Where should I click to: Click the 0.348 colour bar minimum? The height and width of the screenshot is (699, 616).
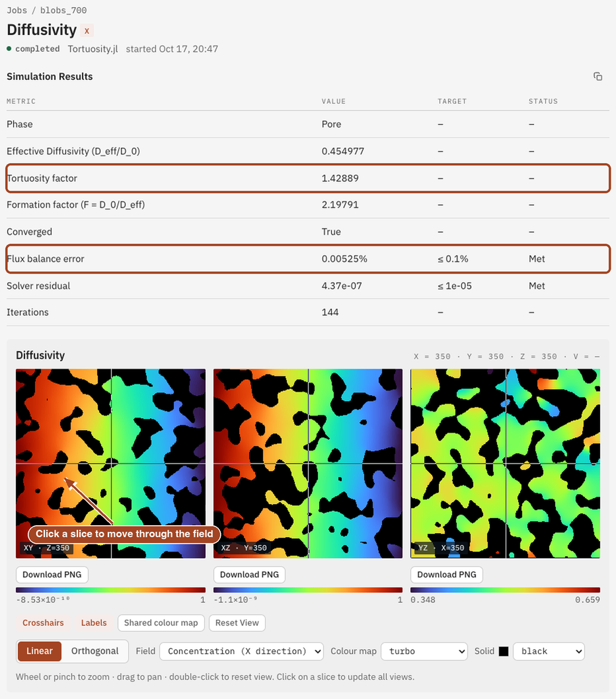[423, 600]
